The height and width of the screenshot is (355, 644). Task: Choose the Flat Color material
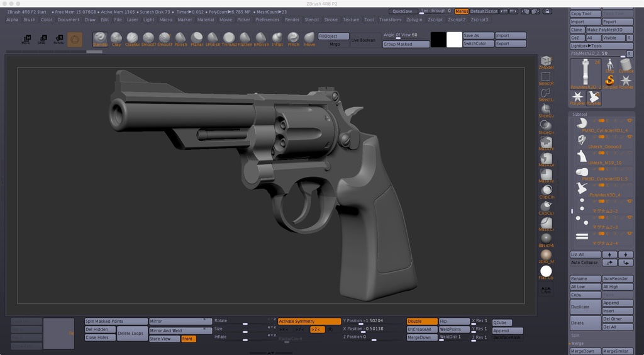point(546,273)
